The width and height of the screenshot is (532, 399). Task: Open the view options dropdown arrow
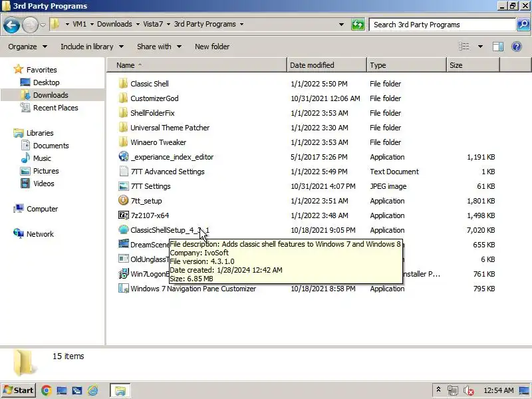(480, 47)
